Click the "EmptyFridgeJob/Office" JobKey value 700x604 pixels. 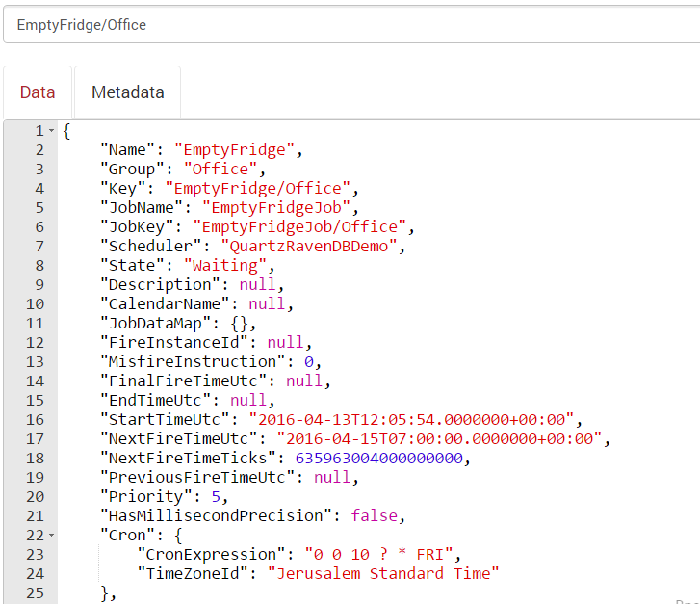click(299, 227)
